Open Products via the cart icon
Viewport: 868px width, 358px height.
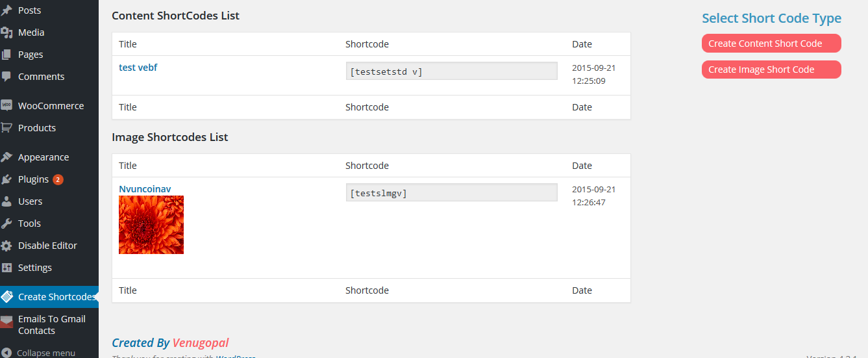6,128
